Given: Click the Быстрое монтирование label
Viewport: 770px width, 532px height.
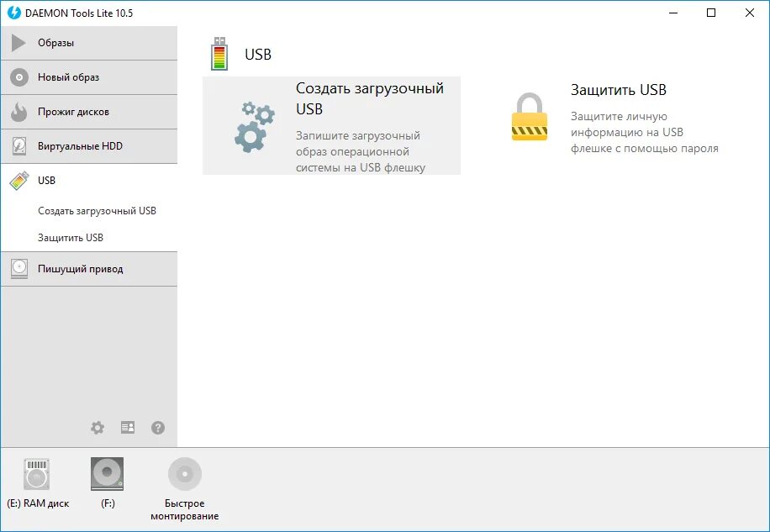Looking at the screenshot, I should [185, 510].
